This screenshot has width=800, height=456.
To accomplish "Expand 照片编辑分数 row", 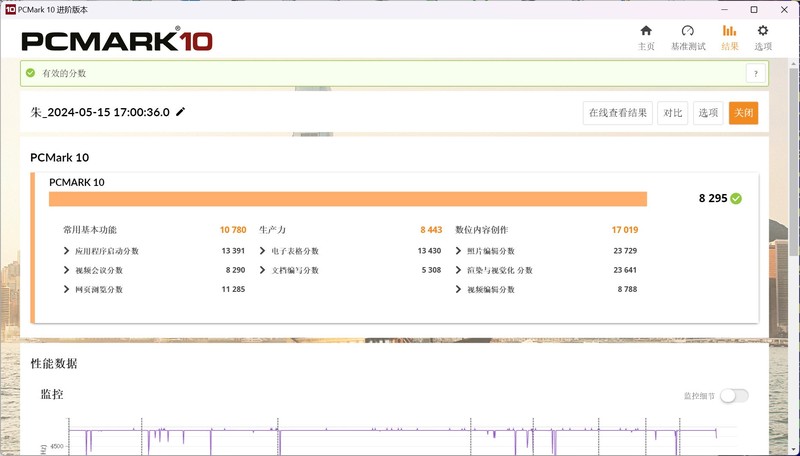I will (458, 251).
